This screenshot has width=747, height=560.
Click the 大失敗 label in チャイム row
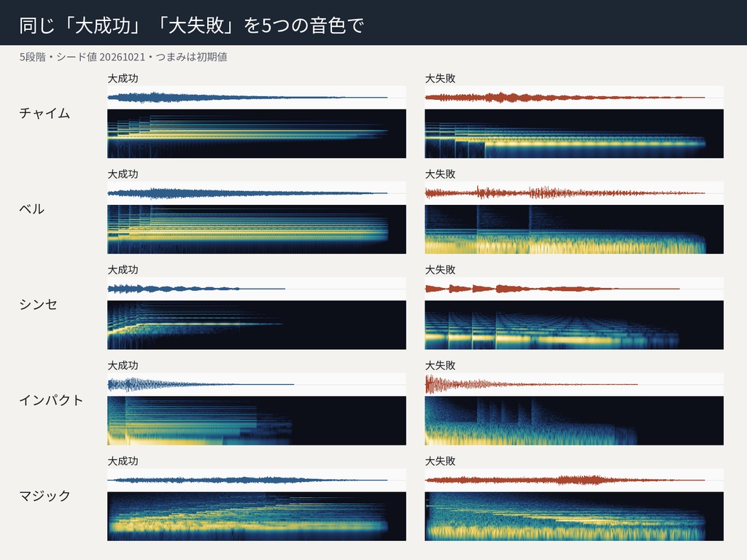point(440,79)
